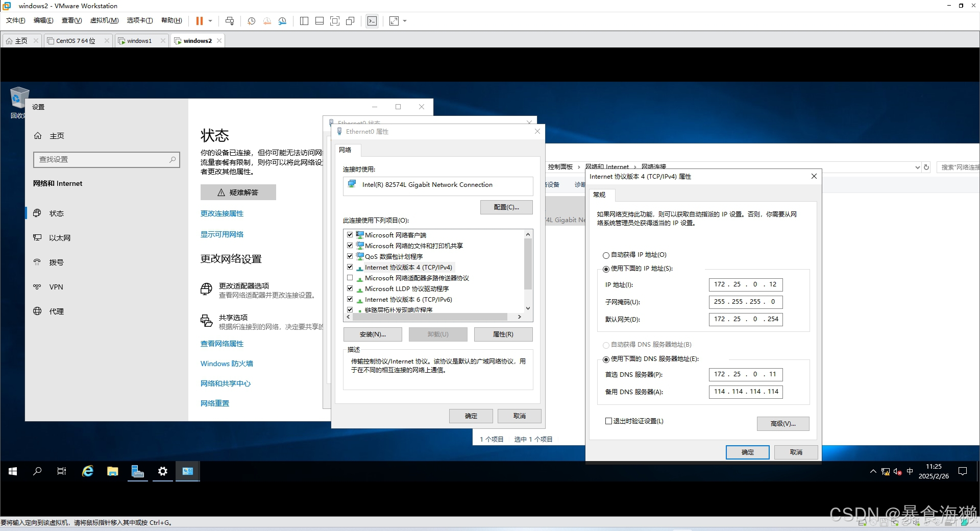
Task: Select 自动获得 IP 地址 radio button
Action: click(x=606, y=255)
